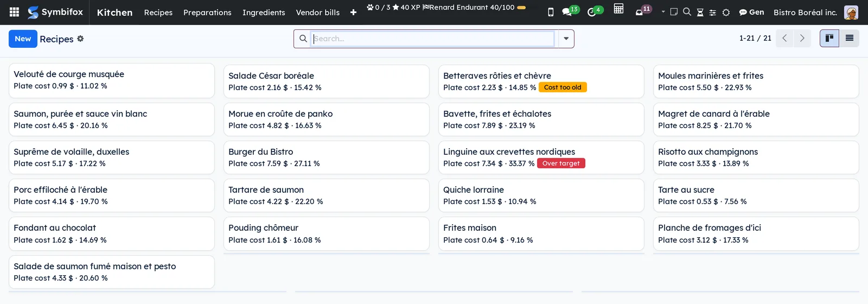
Task: Click the Over target red badge
Action: click(561, 163)
